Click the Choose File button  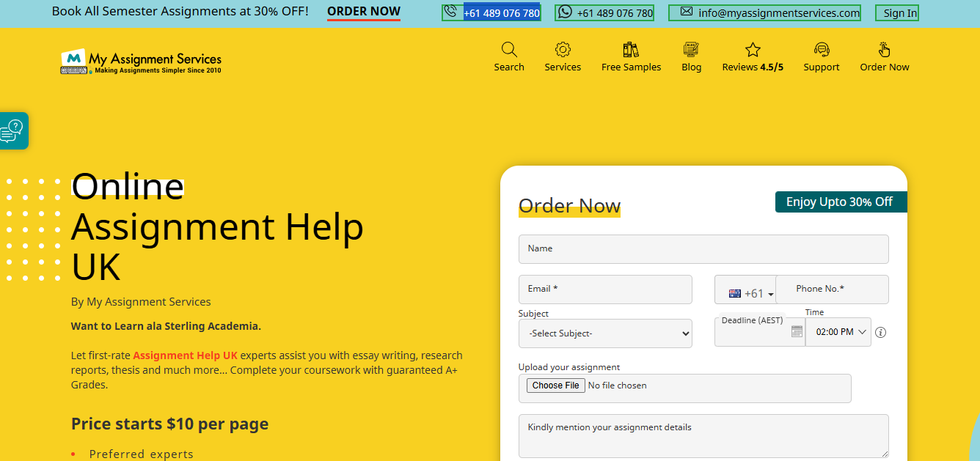tap(555, 386)
